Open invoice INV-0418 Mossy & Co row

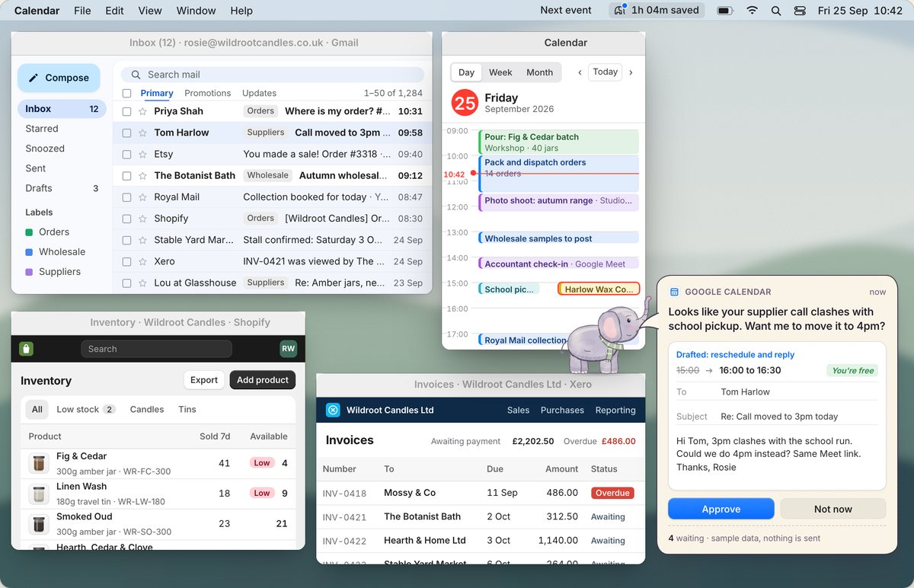(x=481, y=493)
